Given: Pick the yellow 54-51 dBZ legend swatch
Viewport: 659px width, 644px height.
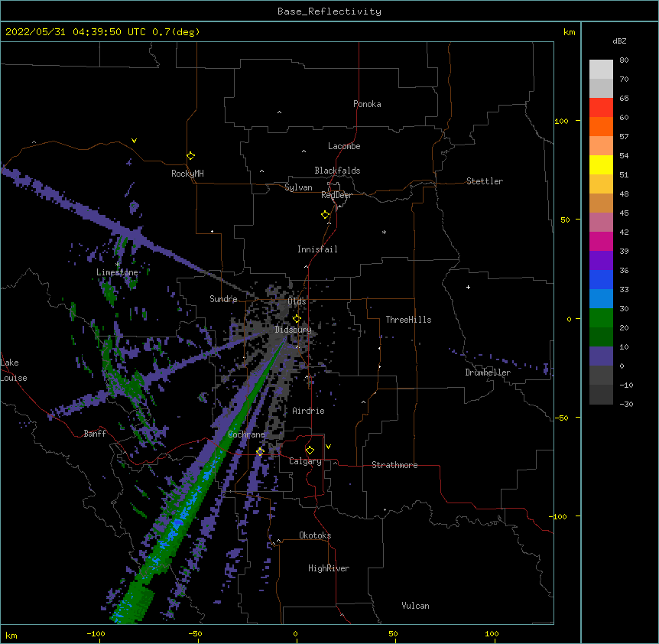Looking at the screenshot, I should [x=601, y=164].
